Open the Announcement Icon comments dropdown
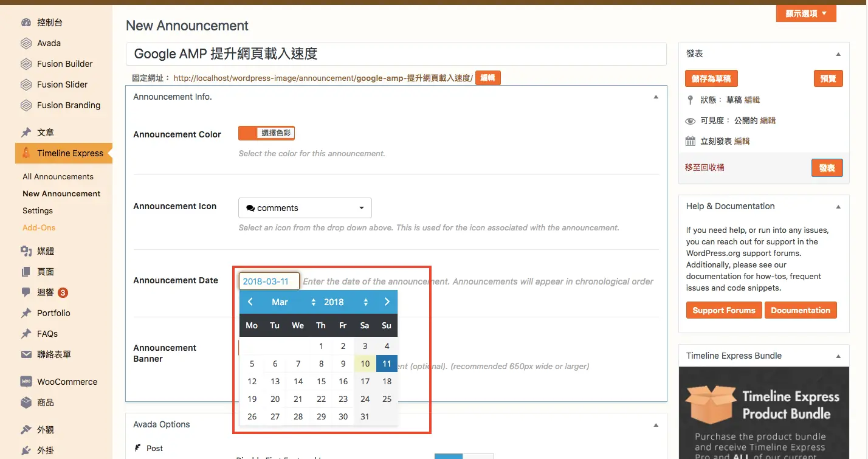 [305, 208]
